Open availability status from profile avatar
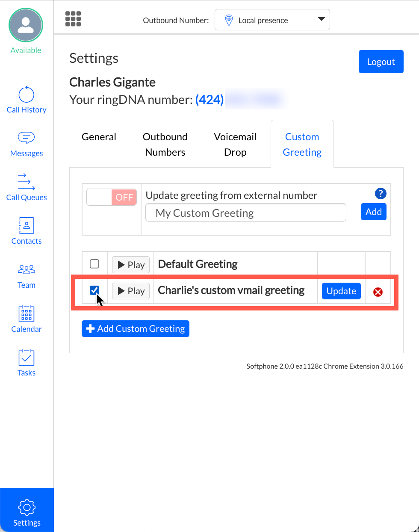This screenshot has height=532, width=419. tap(26, 26)
